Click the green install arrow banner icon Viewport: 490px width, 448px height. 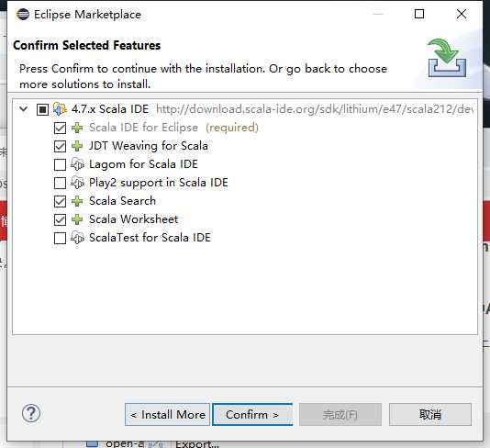[x=447, y=58]
